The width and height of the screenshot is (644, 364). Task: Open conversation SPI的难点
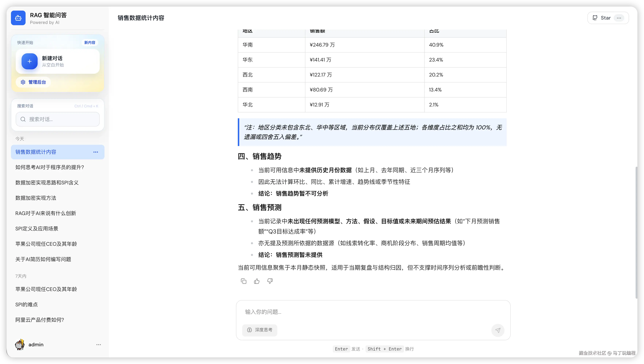(x=26, y=304)
